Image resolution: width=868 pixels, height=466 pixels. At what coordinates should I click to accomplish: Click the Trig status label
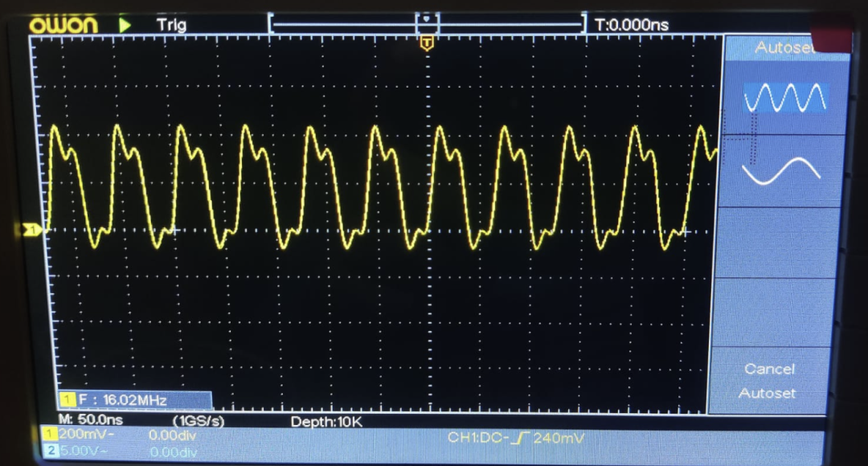(171, 25)
